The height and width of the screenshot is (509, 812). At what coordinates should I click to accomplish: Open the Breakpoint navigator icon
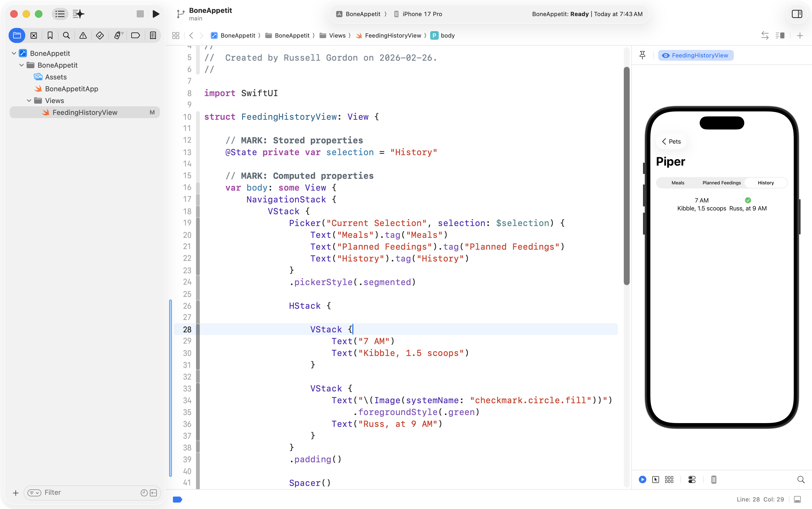[135, 35]
